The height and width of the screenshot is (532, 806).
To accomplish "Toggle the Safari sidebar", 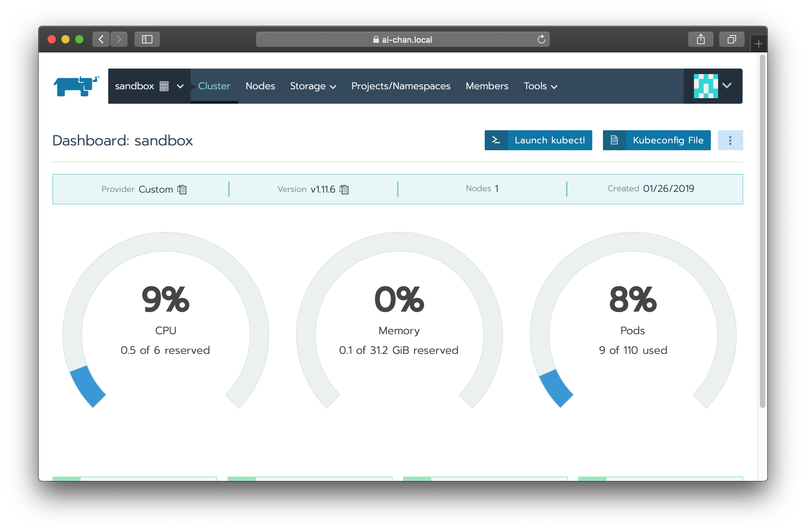I will tap(147, 39).
